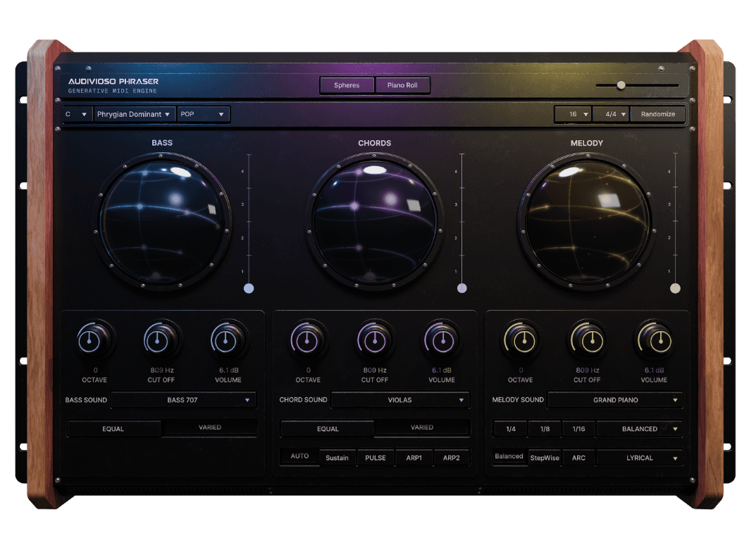Open the BASS 707 bass sound dropdown
This screenshot has width=756, height=541.
pos(183,399)
